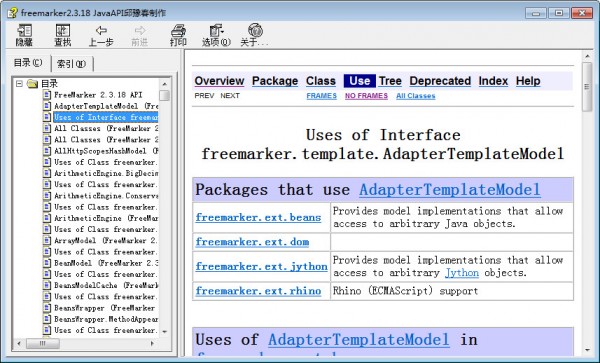Switch to the 目录(C) tab

[28, 63]
